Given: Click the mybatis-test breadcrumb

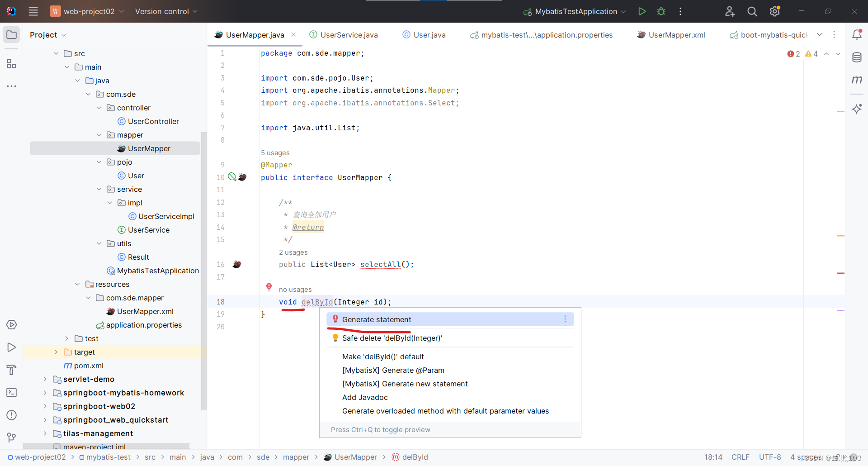Looking at the screenshot, I should pyautogui.click(x=105, y=457).
